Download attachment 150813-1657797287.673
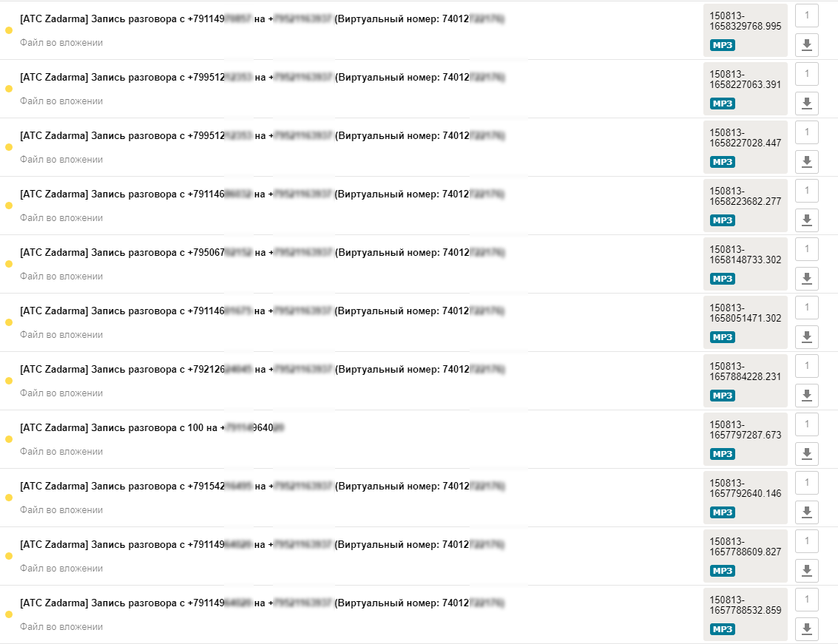This screenshot has height=644, width=838. click(x=806, y=454)
